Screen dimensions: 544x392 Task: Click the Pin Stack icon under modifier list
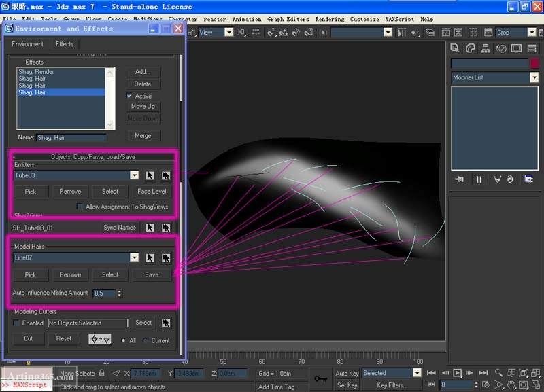pyautogui.click(x=460, y=179)
